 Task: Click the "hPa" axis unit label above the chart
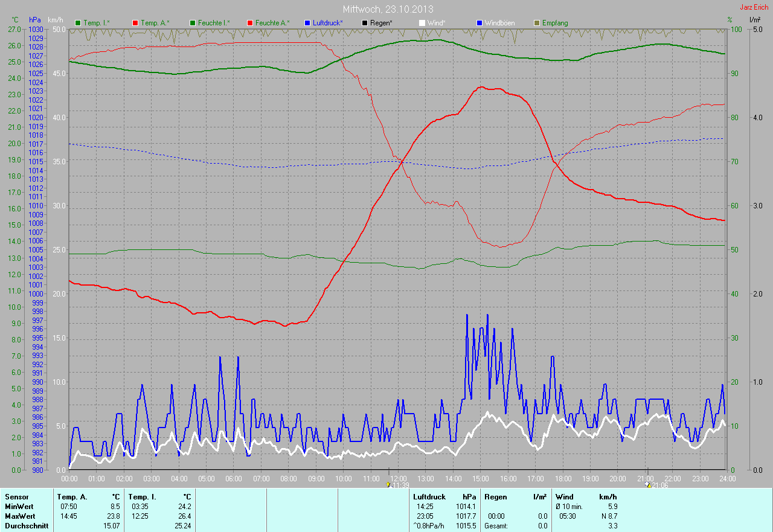click(x=34, y=20)
